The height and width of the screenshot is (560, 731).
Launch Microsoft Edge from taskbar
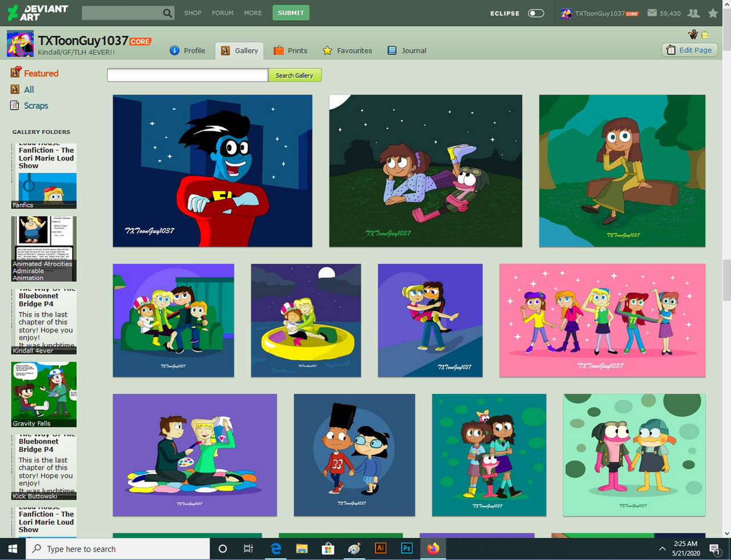[x=276, y=549]
